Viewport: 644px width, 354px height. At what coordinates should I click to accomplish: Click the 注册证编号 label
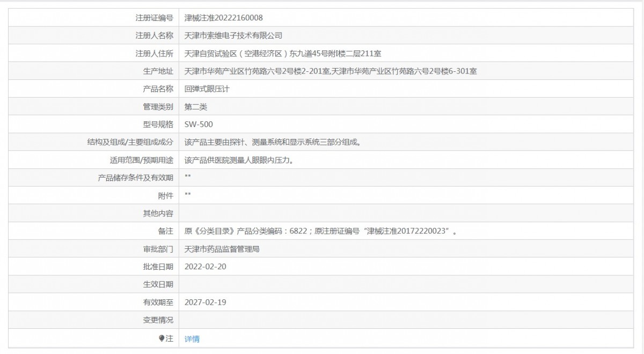[155, 18]
